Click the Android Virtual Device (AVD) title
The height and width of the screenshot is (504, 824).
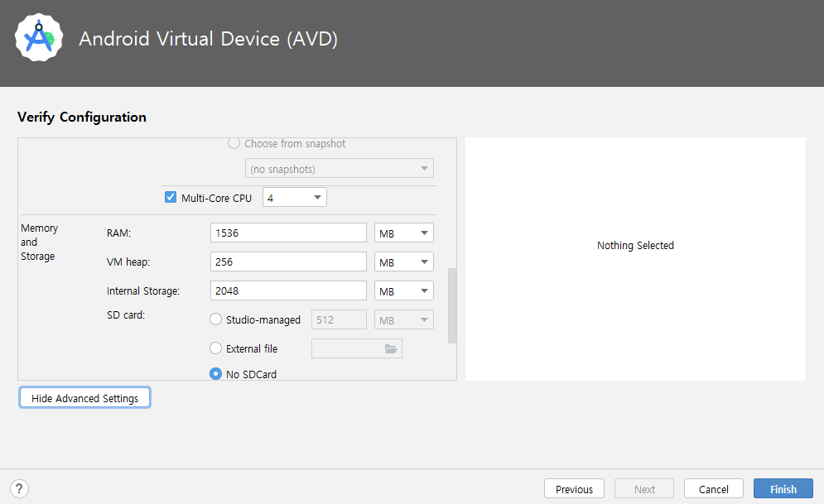coord(208,39)
